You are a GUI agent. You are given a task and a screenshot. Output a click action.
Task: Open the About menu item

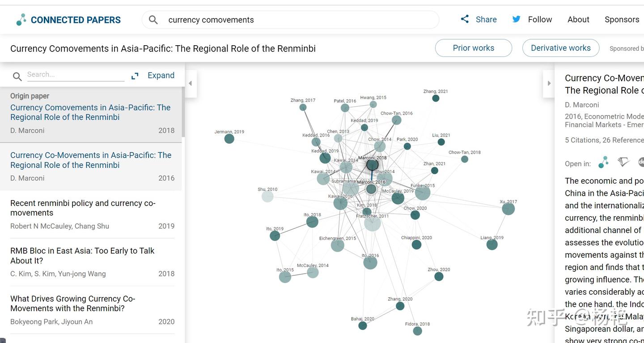[x=578, y=19]
